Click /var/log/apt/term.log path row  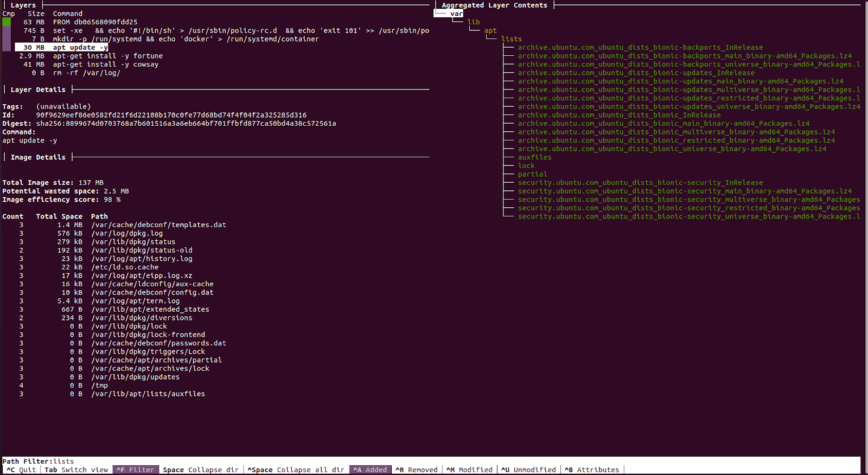tap(99, 301)
